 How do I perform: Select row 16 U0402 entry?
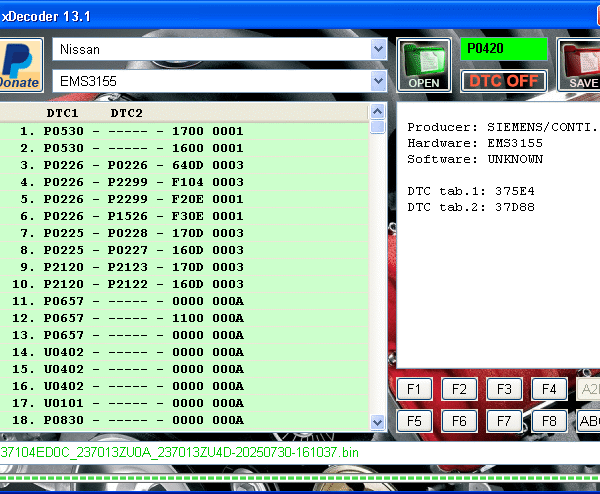point(184,386)
